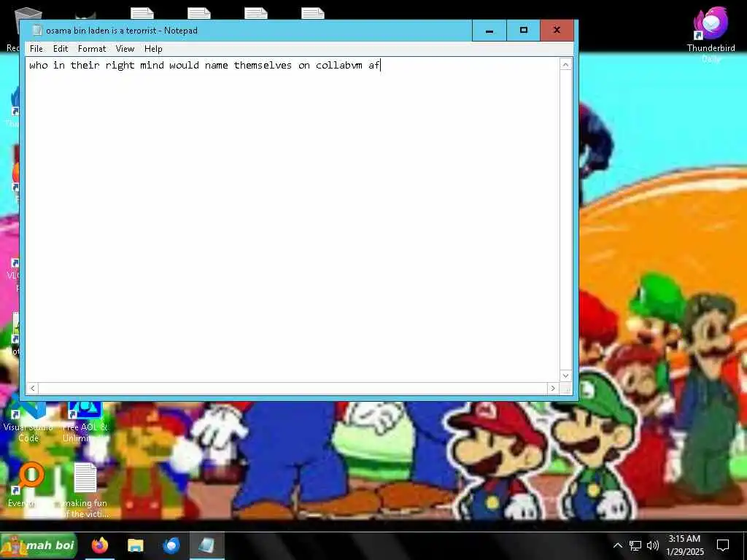Select the Visual Studio Code desktop shortcut
Image resolution: width=747 pixels, height=560 pixels.
[x=28, y=423]
